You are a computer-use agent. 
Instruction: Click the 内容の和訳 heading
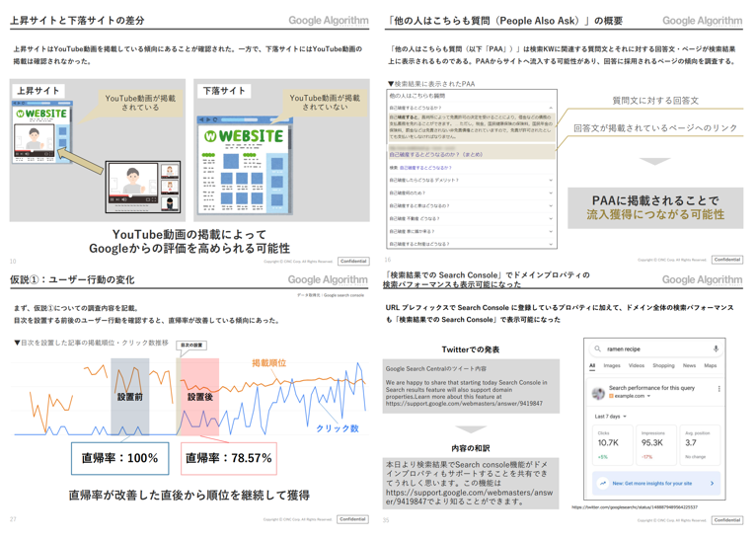click(471, 448)
